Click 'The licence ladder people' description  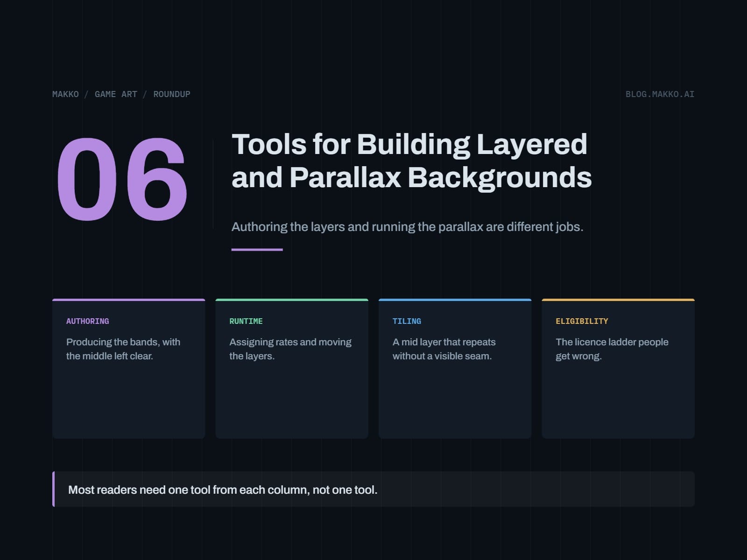(x=612, y=349)
